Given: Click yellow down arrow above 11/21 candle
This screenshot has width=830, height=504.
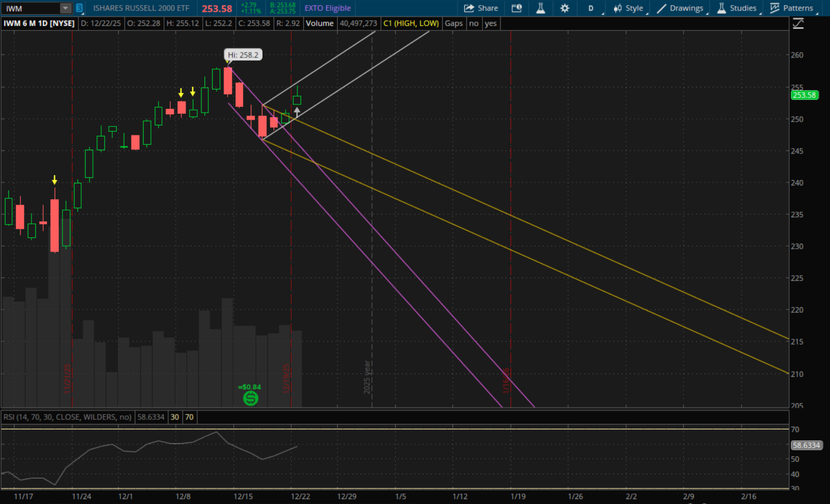Looking at the screenshot, I should (x=54, y=180).
